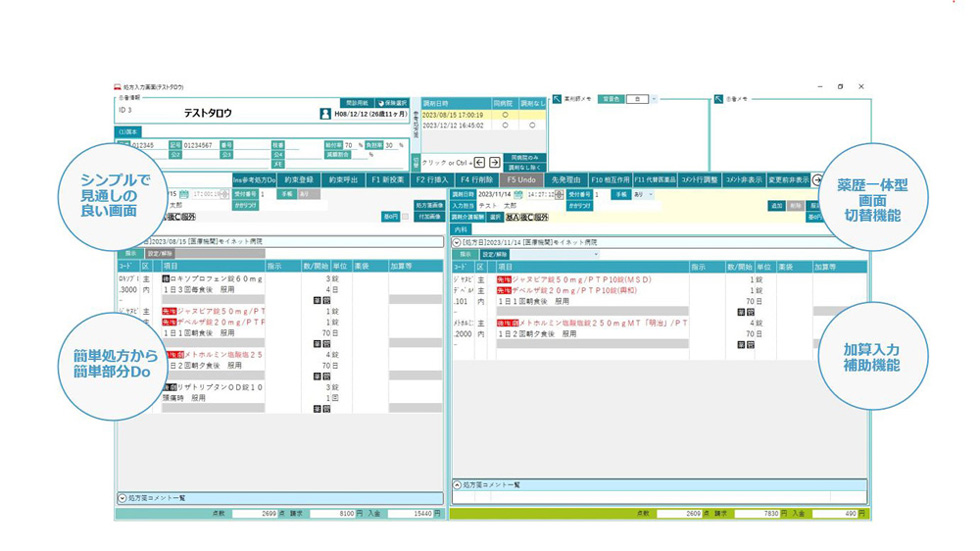This screenshot has width=980, height=551.
Task: Click the F1 新投薬 toolbar item
Action: click(x=388, y=180)
